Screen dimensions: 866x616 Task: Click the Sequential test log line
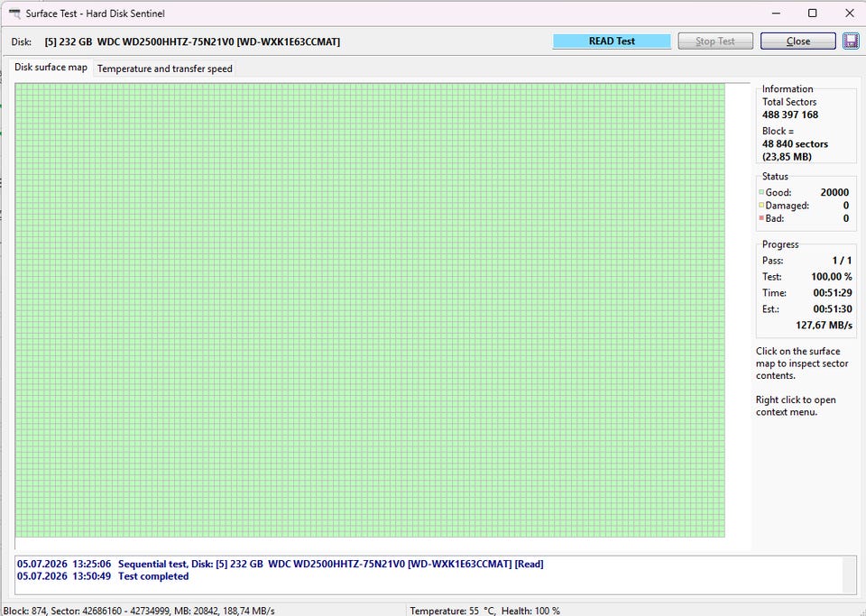(x=280, y=564)
